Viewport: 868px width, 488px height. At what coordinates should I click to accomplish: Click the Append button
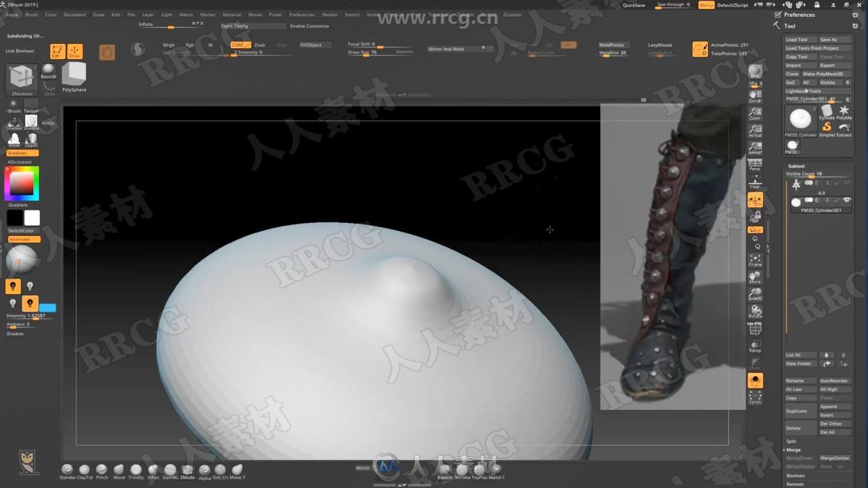pyautogui.click(x=835, y=407)
